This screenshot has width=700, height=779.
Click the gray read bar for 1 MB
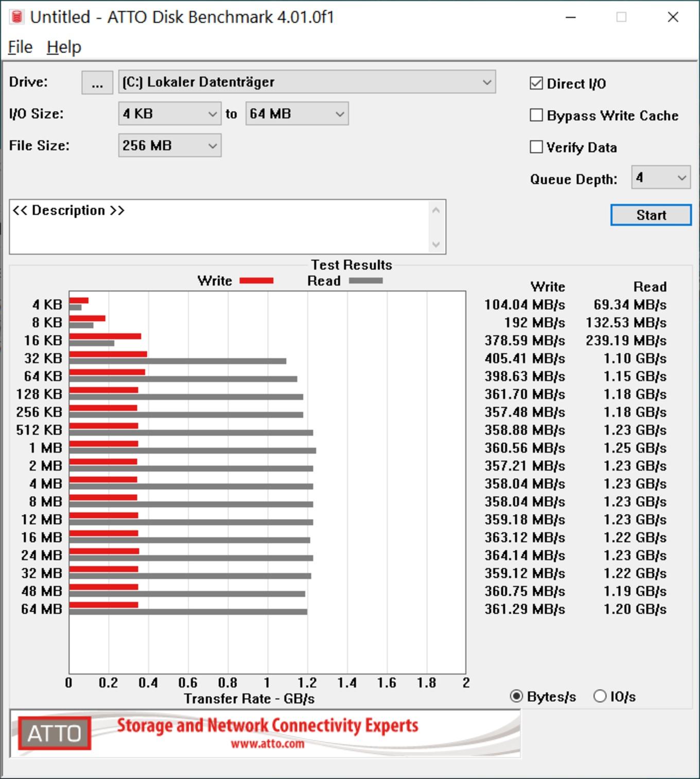click(192, 451)
